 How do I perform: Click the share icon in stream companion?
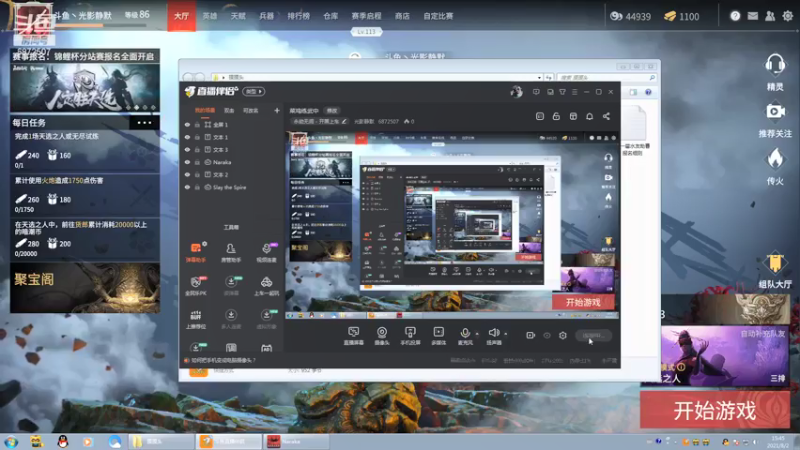(x=606, y=116)
